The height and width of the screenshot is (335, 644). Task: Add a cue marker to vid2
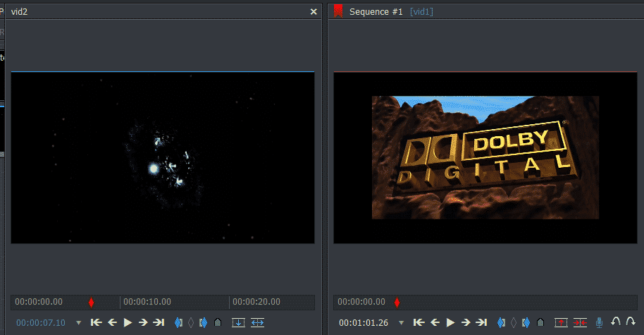pos(218,323)
